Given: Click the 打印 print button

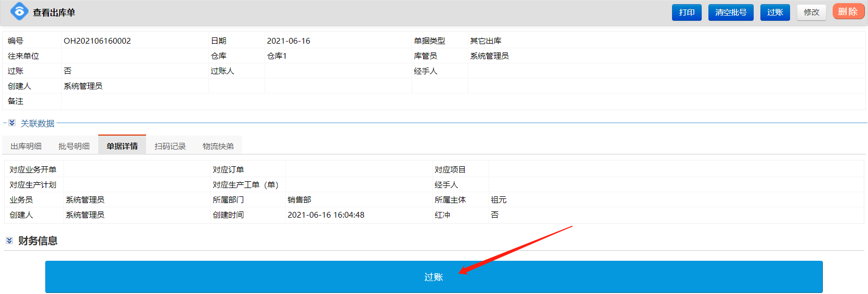Looking at the screenshot, I should pyautogui.click(x=687, y=12).
